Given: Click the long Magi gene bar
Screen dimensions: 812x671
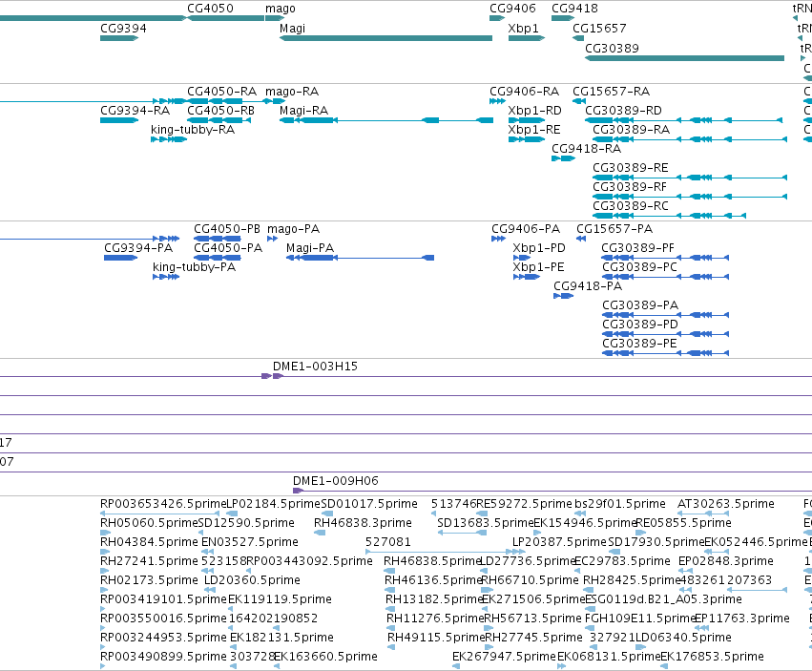Looking at the screenshot, I should 385,38.
